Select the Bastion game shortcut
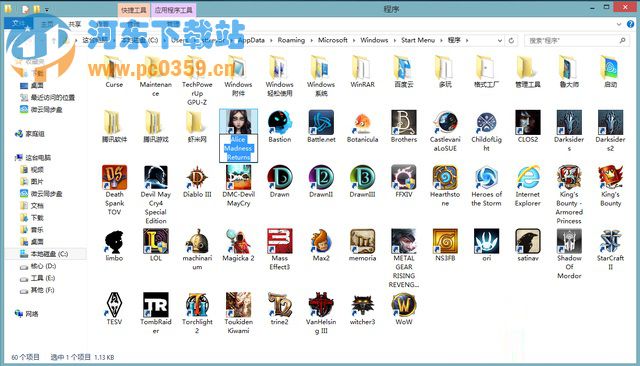Screen dimensions: 640x366 (280, 122)
